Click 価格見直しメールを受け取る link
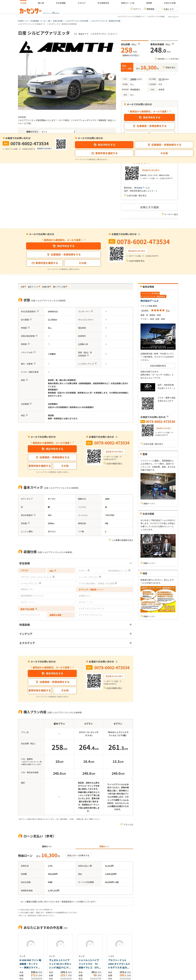This screenshot has width=196, height=980. pos(167,59)
